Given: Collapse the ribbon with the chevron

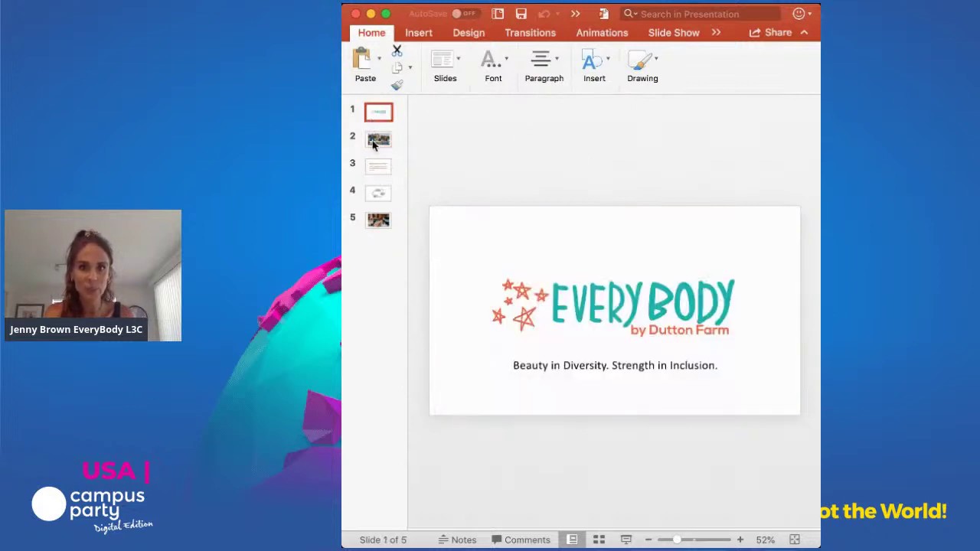Looking at the screenshot, I should [804, 32].
